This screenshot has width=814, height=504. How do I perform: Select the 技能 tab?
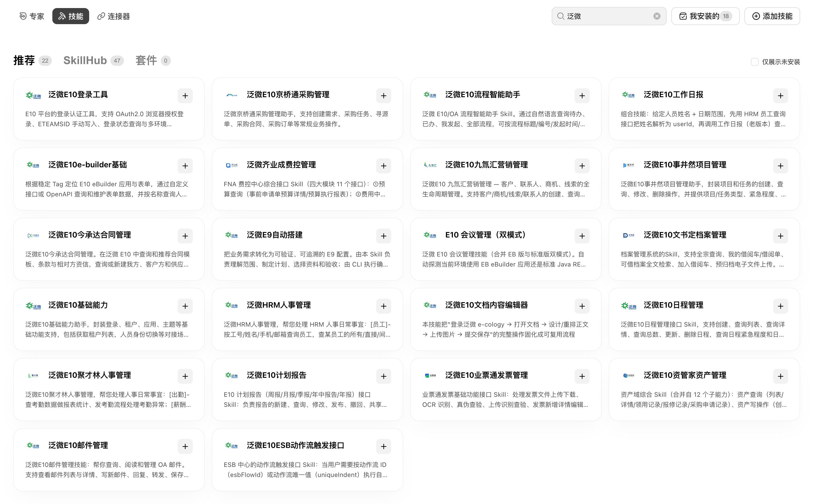pos(71,16)
